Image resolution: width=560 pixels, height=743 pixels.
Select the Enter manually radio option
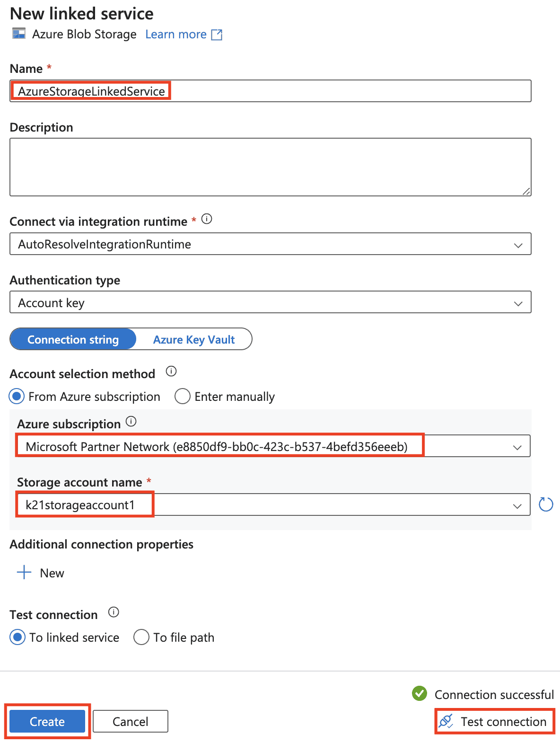pos(183,397)
